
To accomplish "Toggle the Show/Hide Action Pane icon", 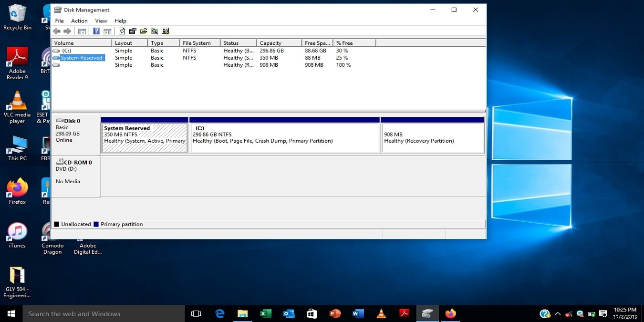I will (107, 31).
